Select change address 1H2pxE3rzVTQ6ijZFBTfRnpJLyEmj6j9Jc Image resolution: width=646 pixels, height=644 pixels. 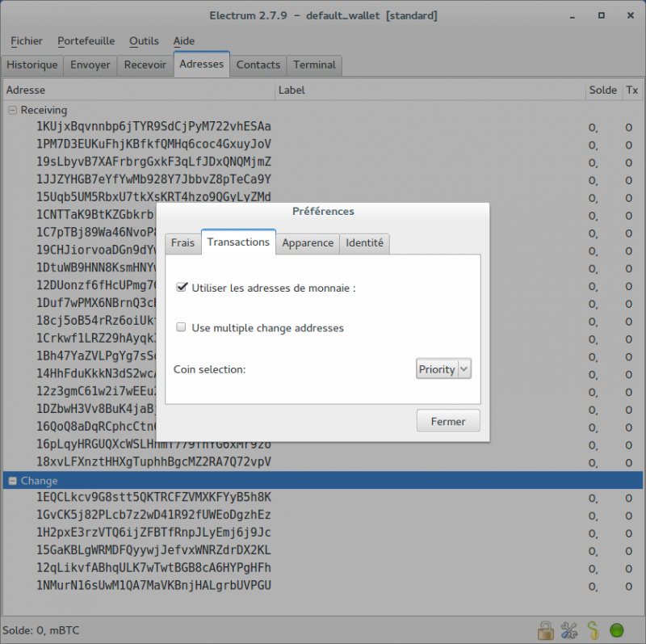click(x=153, y=532)
